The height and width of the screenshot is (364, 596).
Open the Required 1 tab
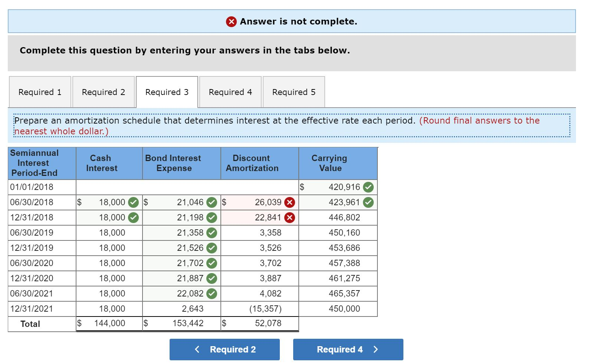click(40, 92)
